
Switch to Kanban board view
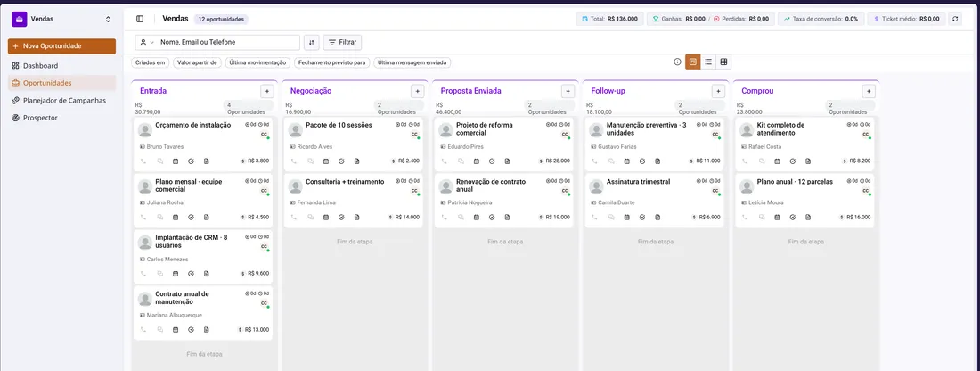click(692, 62)
